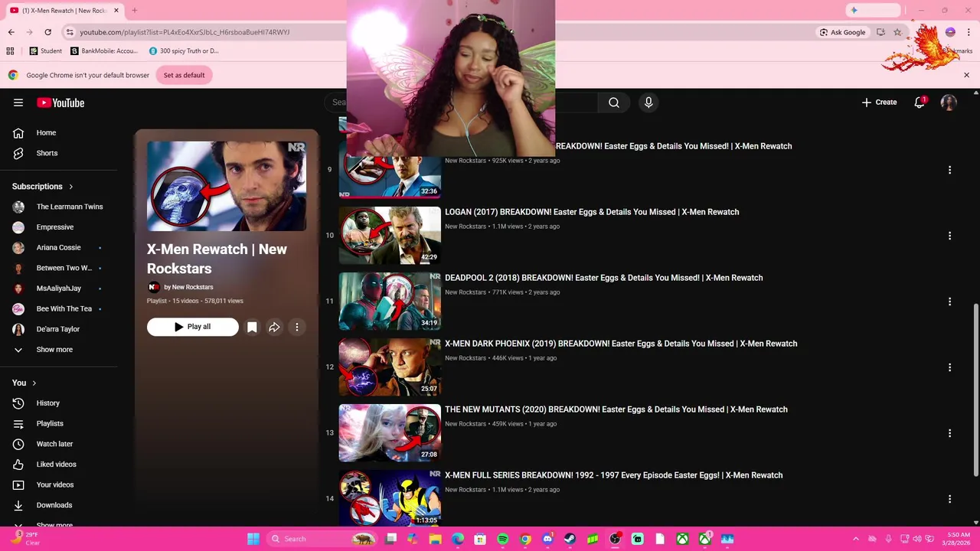Go back in Chrome browser
Viewport: 980px width, 551px height.
[11, 32]
